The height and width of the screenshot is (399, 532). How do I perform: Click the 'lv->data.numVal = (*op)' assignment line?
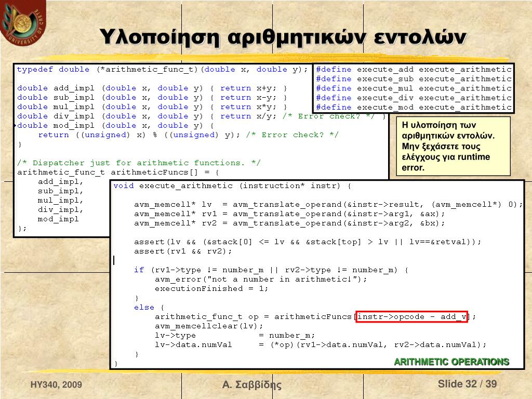[320, 345]
